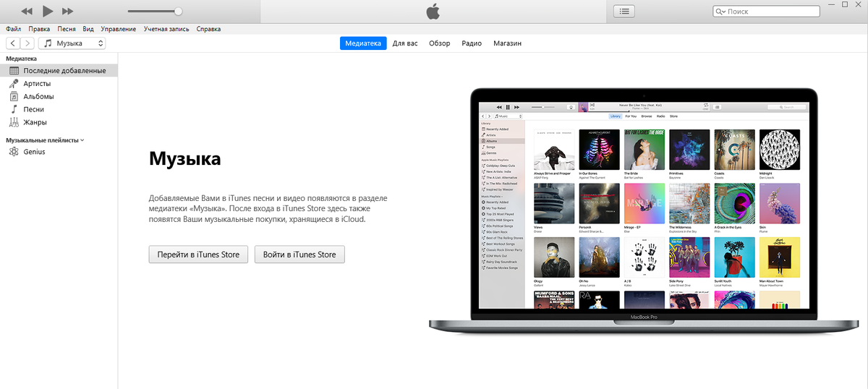Open the Файл menu
This screenshot has height=389, width=868.
13,29
